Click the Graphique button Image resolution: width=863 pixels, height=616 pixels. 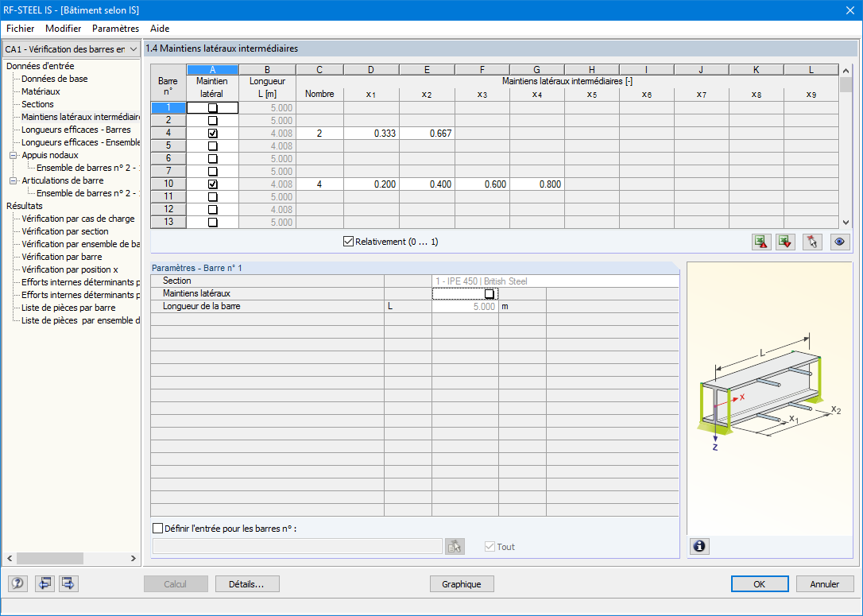(461, 584)
